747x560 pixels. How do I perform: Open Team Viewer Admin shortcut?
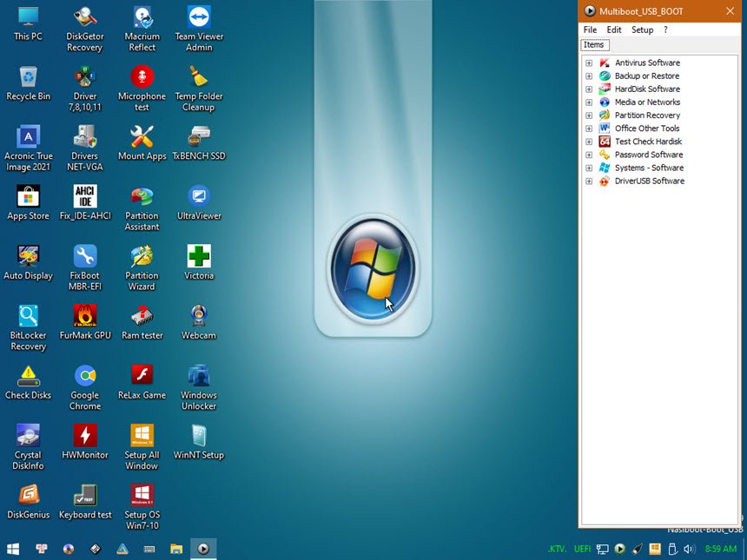click(199, 29)
